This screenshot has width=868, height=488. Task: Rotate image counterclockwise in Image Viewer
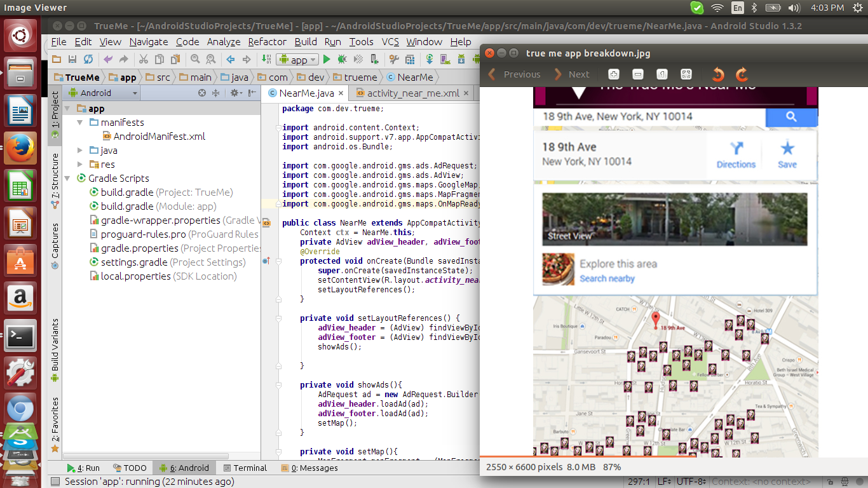pos(718,74)
